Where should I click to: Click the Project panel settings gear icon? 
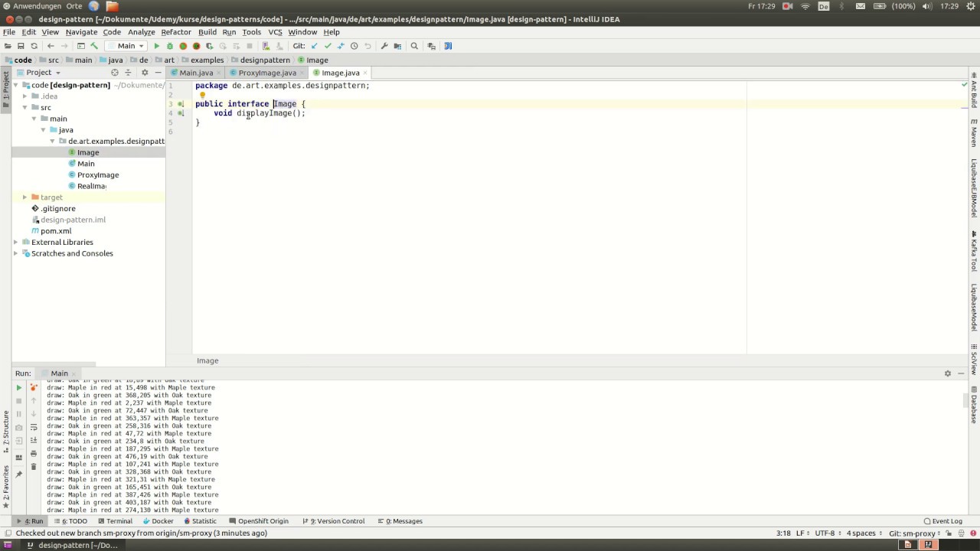[x=145, y=73]
